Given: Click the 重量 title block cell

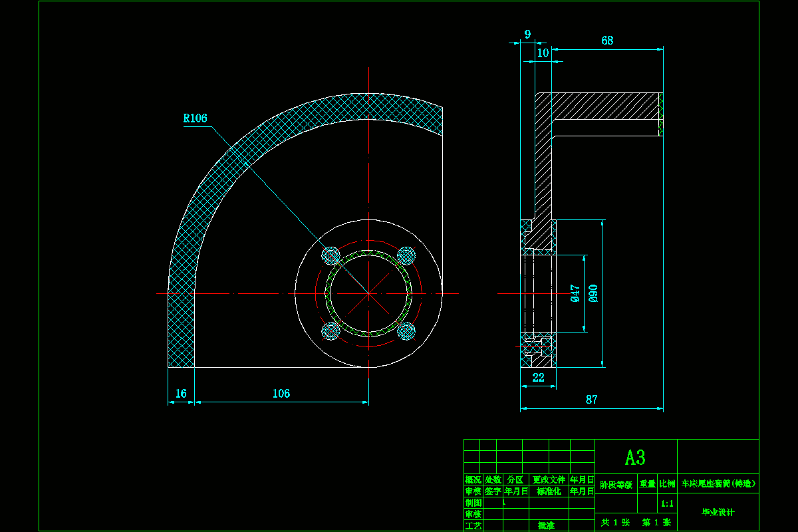Looking at the screenshot, I should 648,485.
